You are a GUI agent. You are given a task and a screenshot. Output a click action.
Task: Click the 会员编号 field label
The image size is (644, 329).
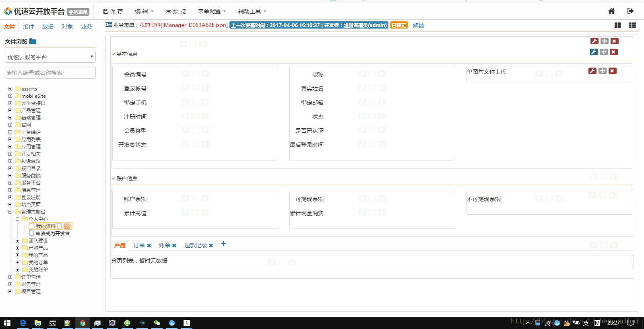click(135, 74)
